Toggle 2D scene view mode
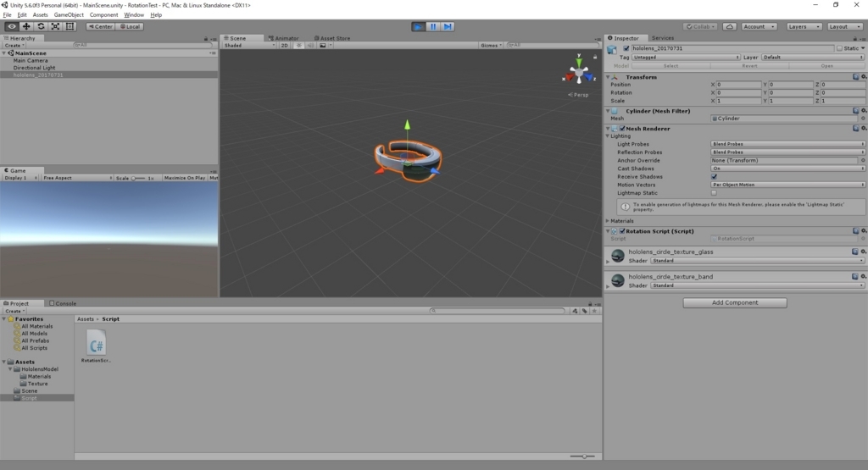Screen dimensions: 868x470 coord(285,46)
